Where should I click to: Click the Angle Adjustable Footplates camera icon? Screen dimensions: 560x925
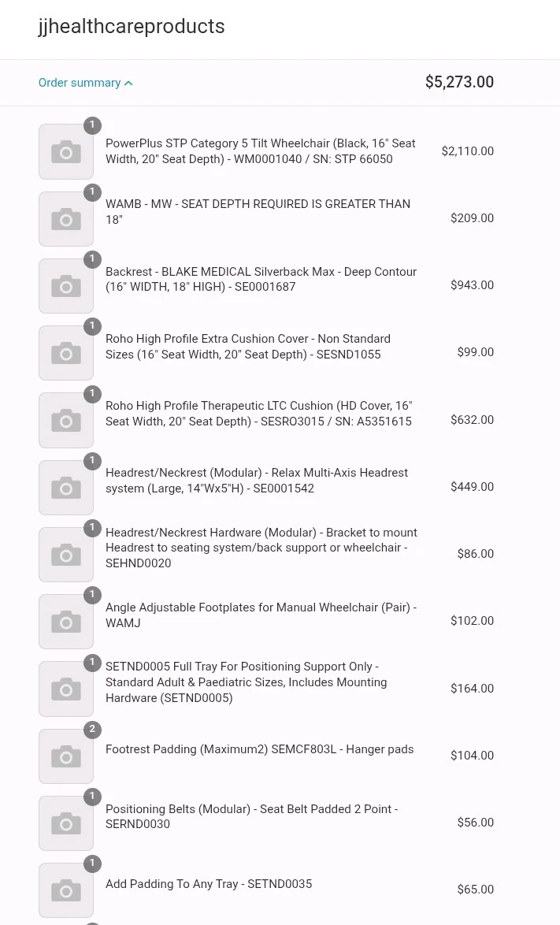click(x=66, y=622)
